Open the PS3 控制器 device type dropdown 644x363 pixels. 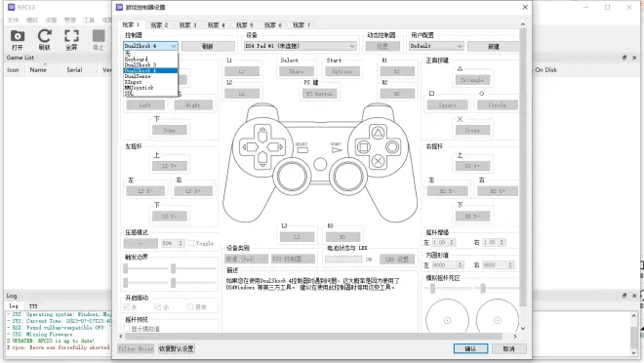294,259
